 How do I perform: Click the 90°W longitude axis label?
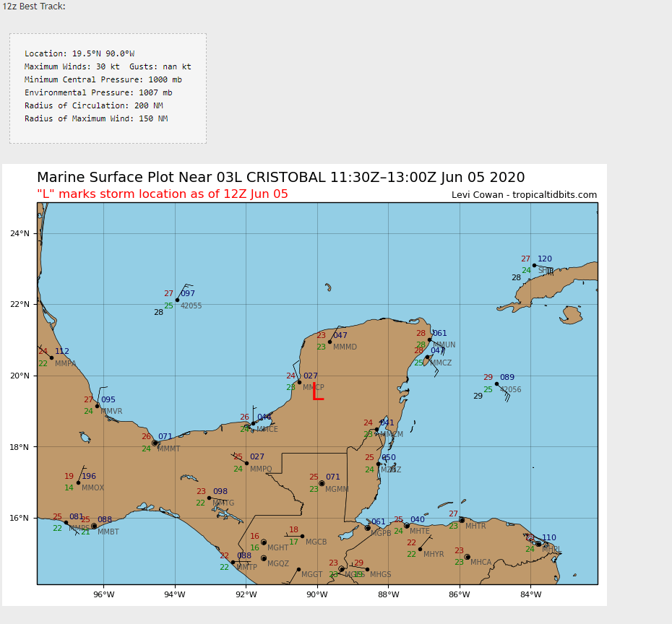coord(317,594)
